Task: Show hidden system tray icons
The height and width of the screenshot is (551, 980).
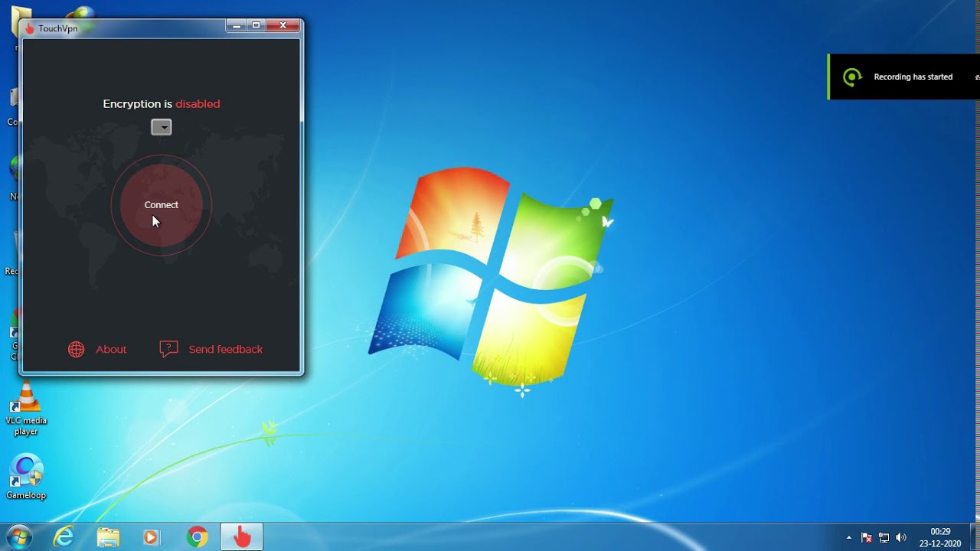Action: [x=848, y=538]
